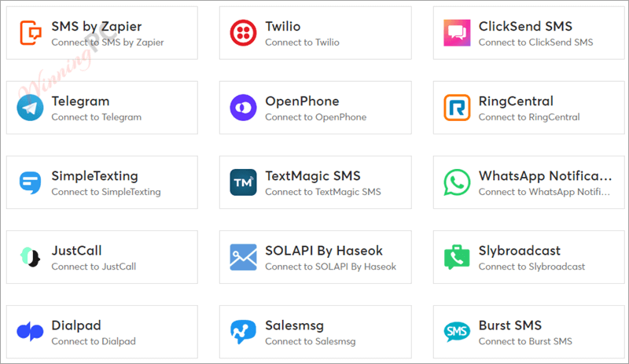The image size is (629, 364).
Task: Click the Burst SMS card title
Action: coord(509,325)
